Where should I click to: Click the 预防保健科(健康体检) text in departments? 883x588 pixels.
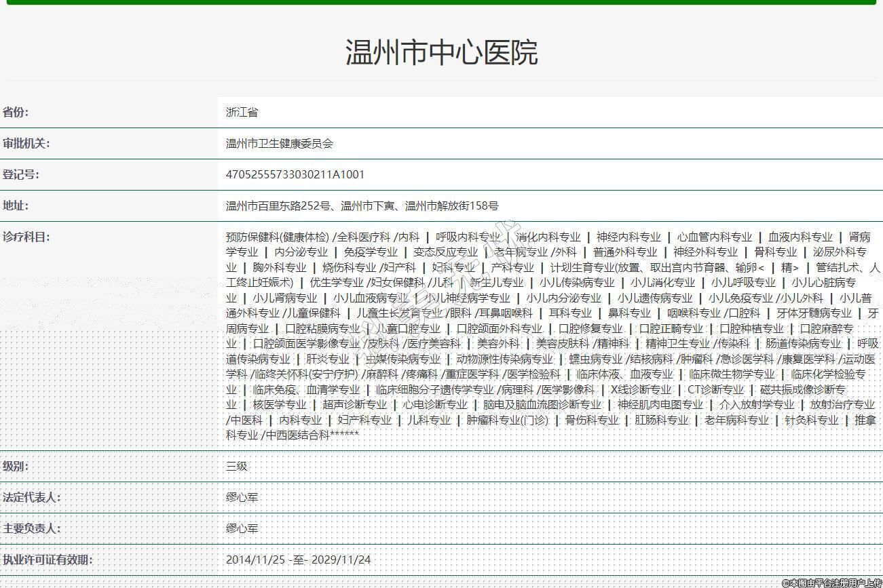pos(278,237)
